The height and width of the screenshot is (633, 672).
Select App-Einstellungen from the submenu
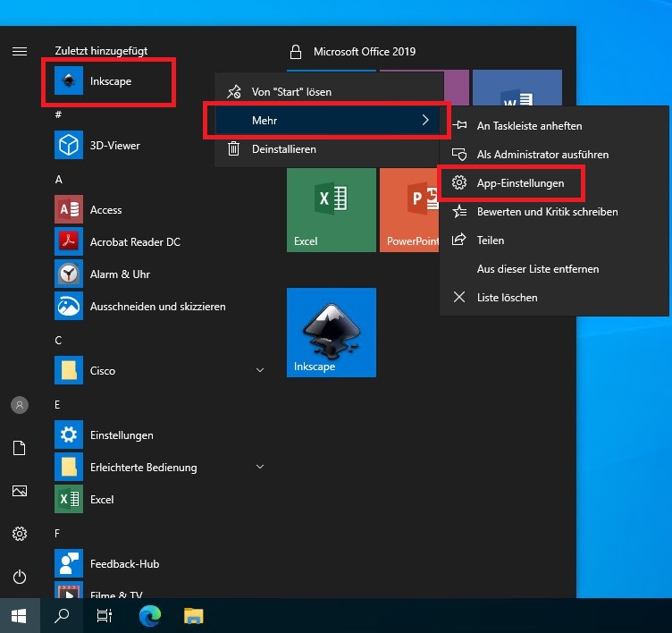pos(520,182)
